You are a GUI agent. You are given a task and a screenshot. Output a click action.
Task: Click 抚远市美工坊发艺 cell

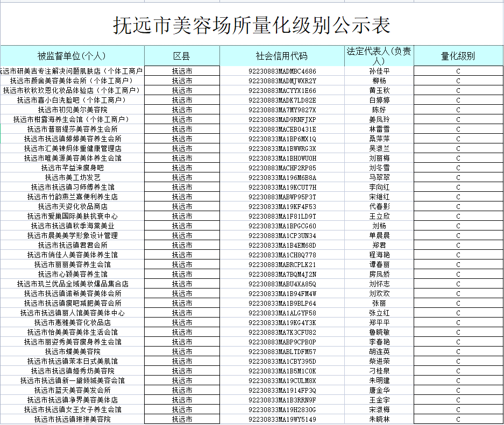click(x=73, y=177)
